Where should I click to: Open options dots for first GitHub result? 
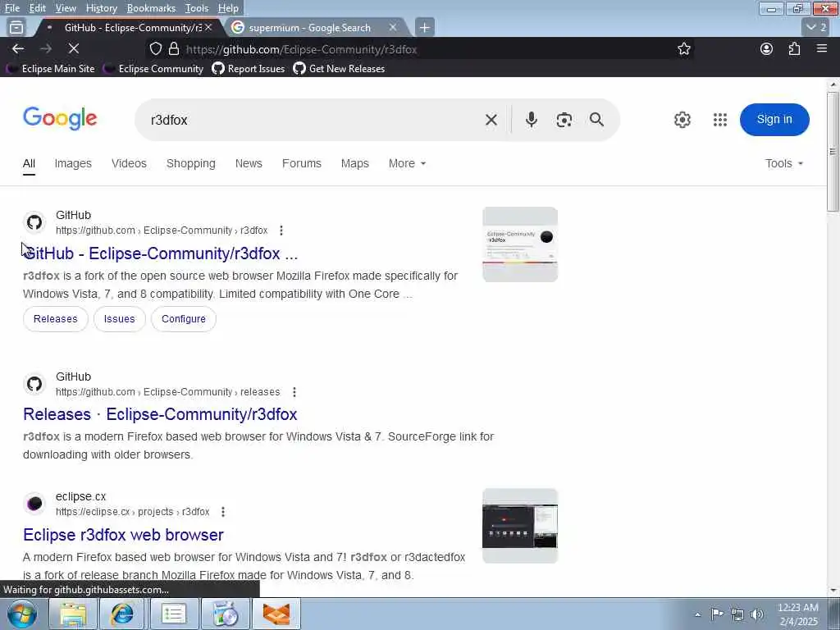281,231
